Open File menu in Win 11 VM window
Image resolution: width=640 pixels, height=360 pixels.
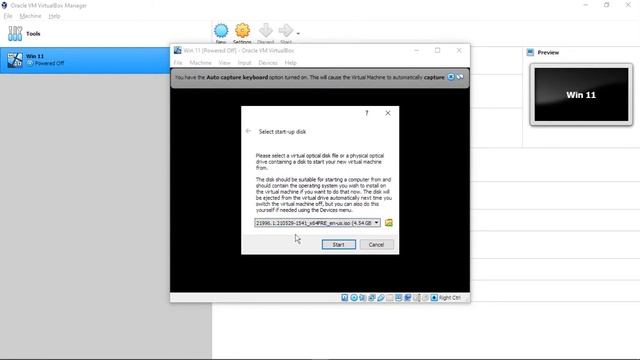tap(178, 62)
